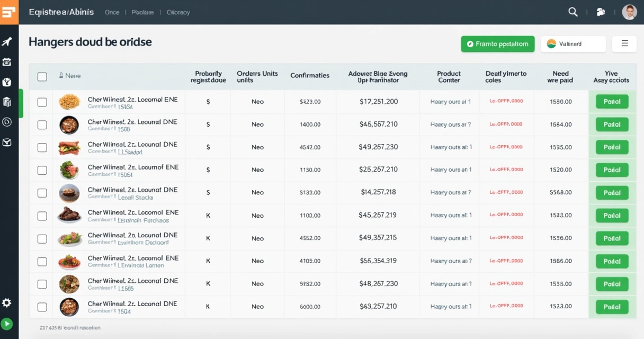Click the lock icon beside the Name header
Screen dimensions: 644x339
61,76
